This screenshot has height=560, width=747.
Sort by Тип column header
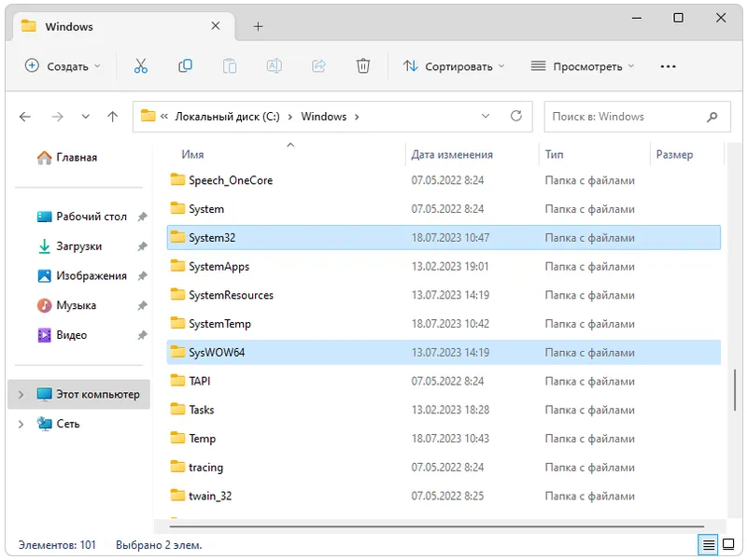click(x=554, y=154)
